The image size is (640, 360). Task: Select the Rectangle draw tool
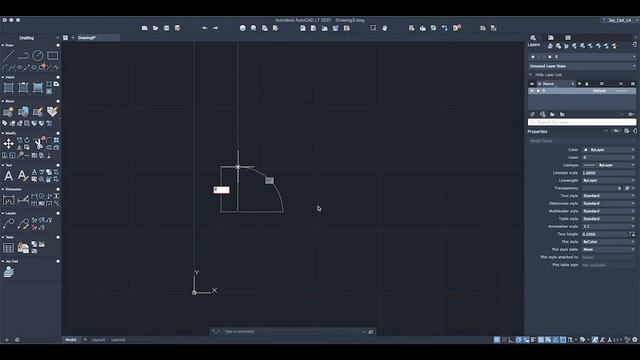52,55
